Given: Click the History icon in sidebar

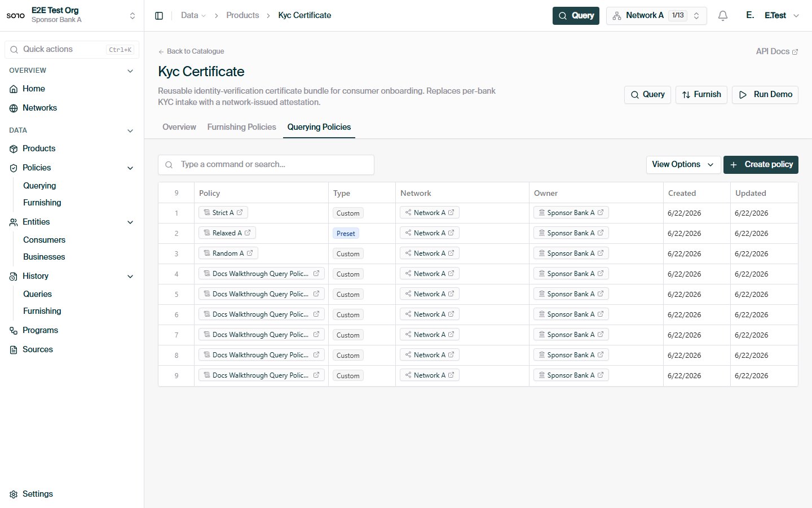Looking at the screenshot, I should 14,277.
